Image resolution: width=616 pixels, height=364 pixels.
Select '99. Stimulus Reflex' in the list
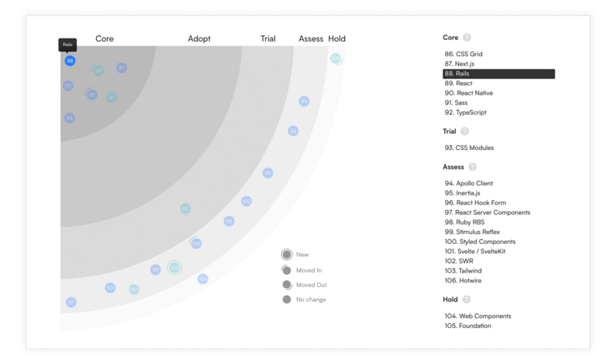[472, 232]
